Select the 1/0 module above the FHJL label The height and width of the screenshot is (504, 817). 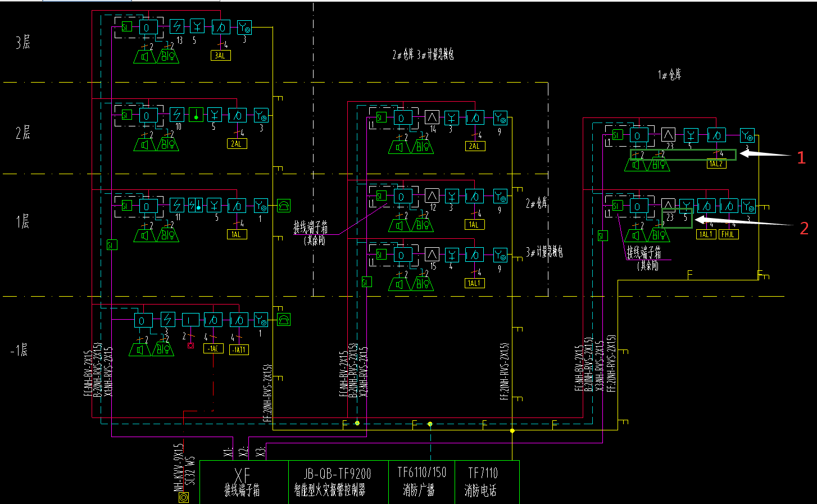point(729,206)
